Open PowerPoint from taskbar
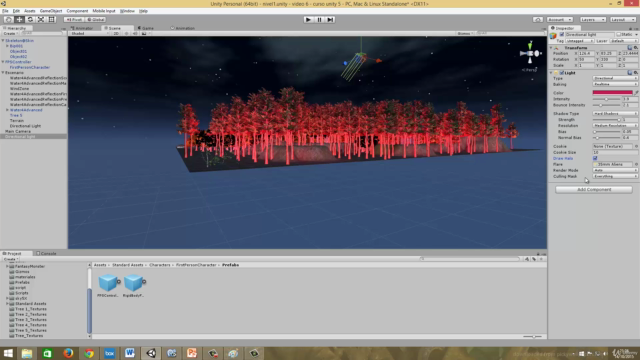This screenshot has height=360, width=640. (192, 353)
